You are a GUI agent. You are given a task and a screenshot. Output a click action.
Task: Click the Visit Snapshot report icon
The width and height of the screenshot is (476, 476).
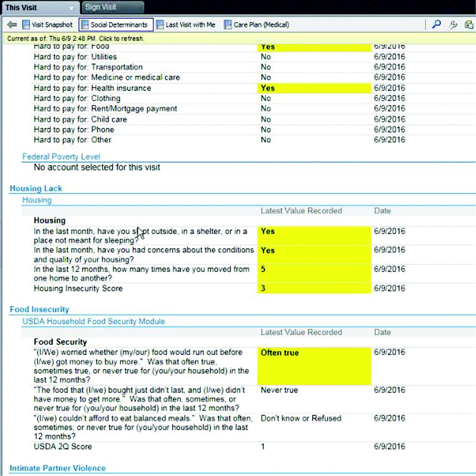click(x=26, y=25)
